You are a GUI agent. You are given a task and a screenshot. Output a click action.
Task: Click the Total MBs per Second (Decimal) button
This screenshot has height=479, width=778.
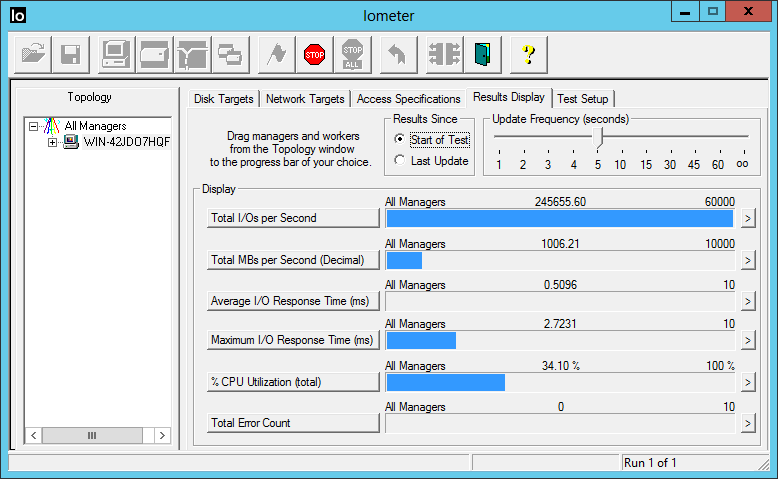293,260
